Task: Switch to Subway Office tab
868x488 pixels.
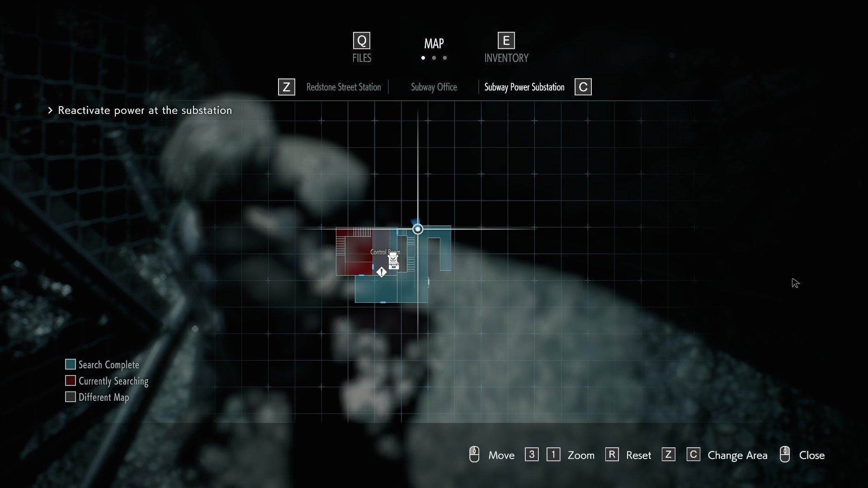Action: point(434,87)
